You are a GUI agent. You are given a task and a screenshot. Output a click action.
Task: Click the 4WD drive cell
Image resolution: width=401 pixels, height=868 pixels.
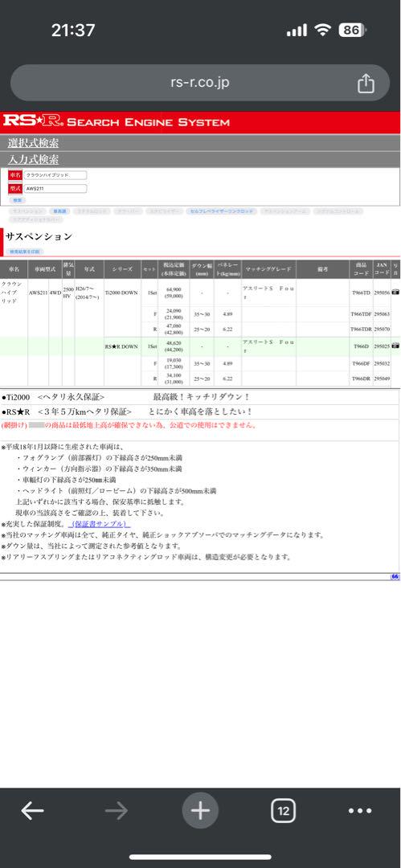[55, 291]
